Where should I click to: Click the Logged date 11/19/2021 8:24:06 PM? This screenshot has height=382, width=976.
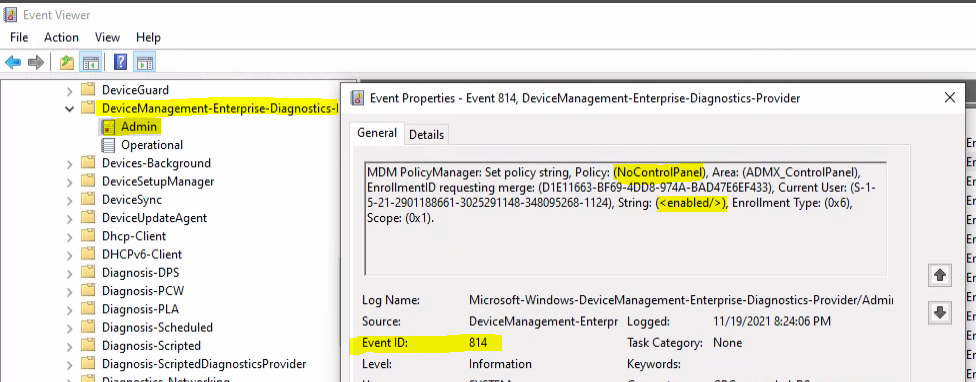click(771, 322)
